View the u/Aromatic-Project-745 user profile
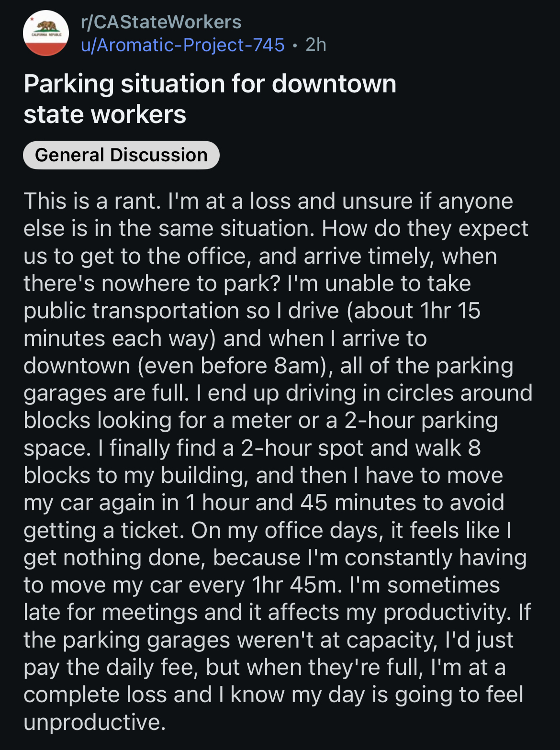 pos(183,45)
